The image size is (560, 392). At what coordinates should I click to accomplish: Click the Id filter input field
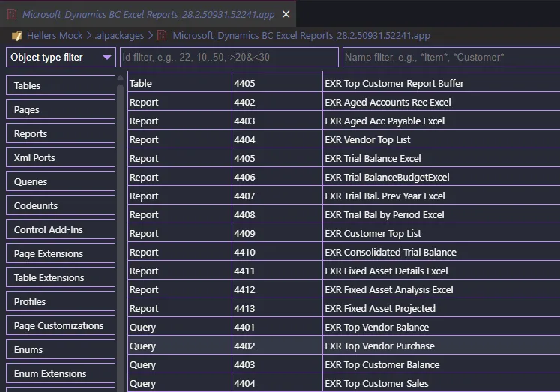coord(229,58)
